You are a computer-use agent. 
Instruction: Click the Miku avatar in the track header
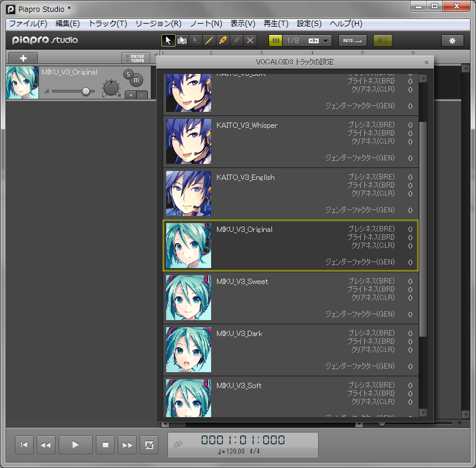22,83
